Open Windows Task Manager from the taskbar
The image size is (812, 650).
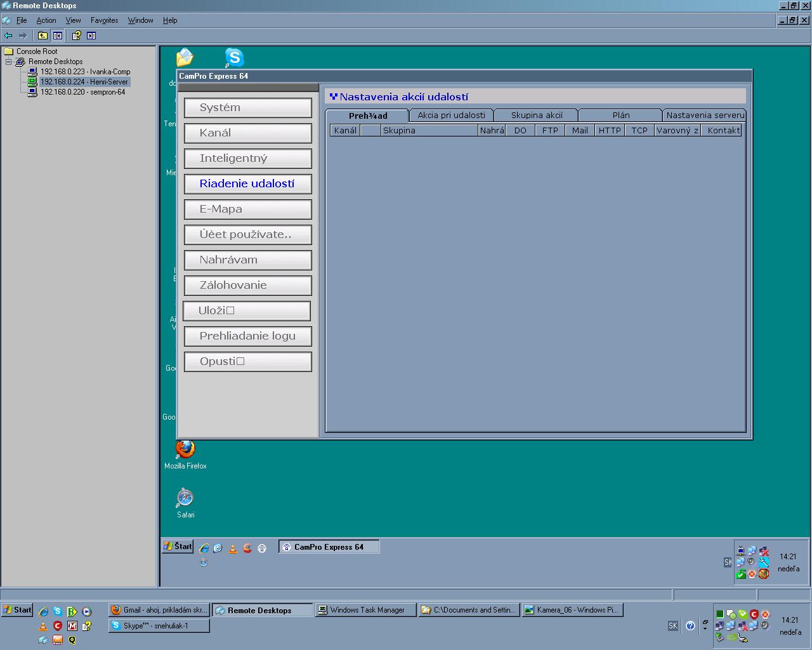coord(366,610)
